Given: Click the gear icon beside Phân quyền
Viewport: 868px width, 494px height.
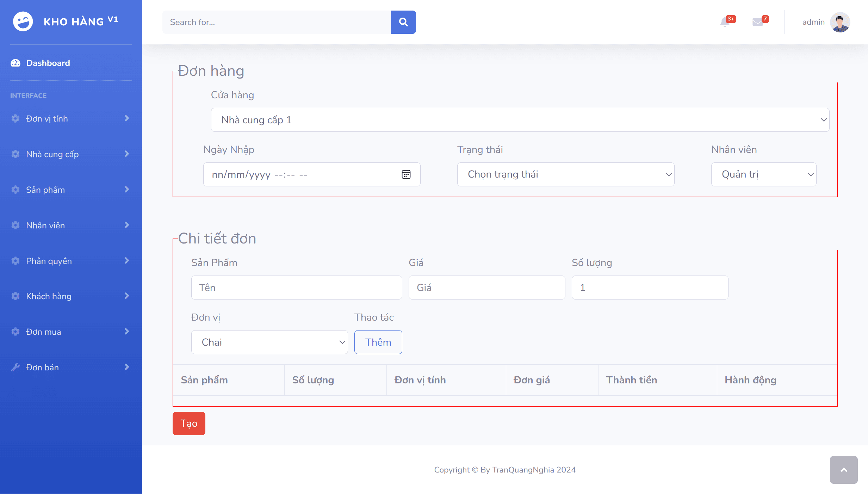Looking at the screenshot, I should (x=15, y=261).
